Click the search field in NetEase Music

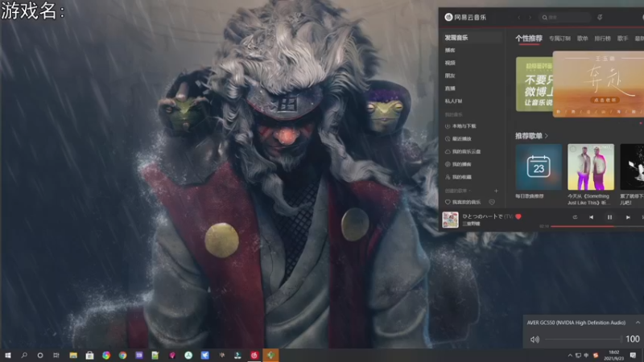click(x=565, y=17)
